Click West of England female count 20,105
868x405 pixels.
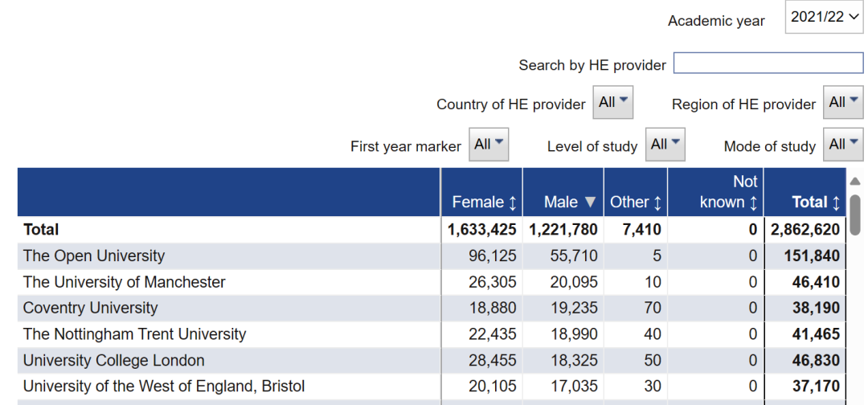492,387
